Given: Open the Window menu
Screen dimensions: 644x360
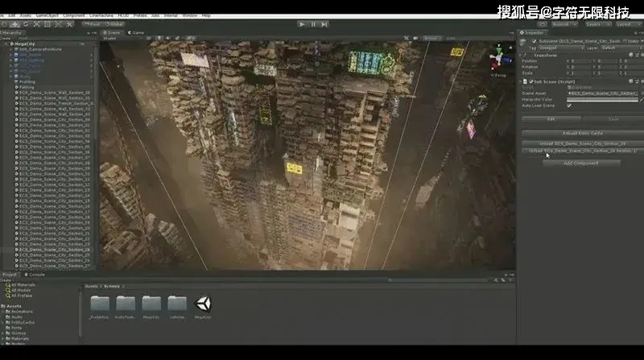Looking at the screenshot, I should click(189, 15).
